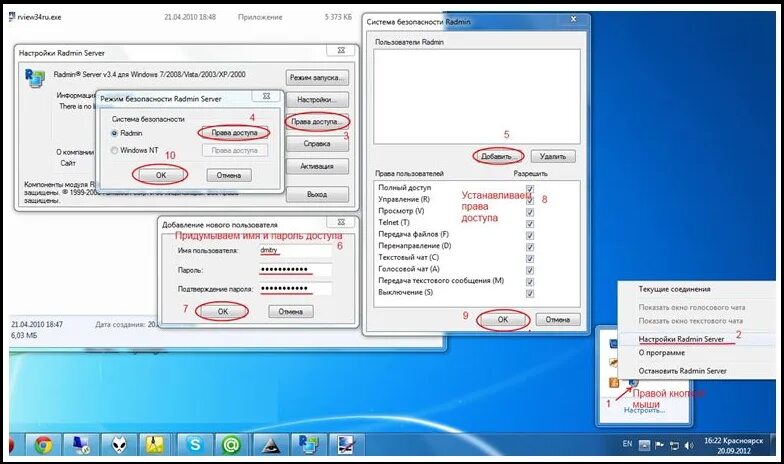Close the Система безопасности Radmin window
The height and width of the screenshot is (464, 784).
(x=574, y=19)
